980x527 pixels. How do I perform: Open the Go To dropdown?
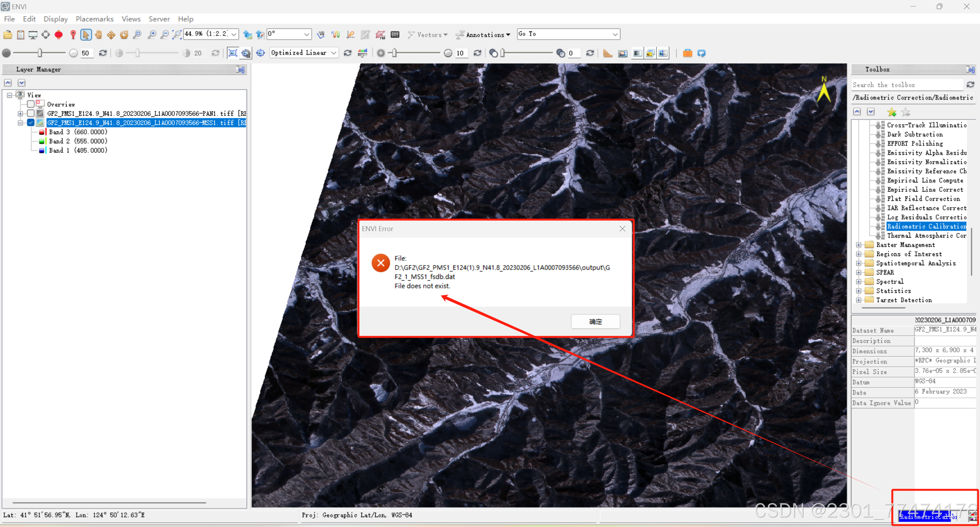pos(615,34)
